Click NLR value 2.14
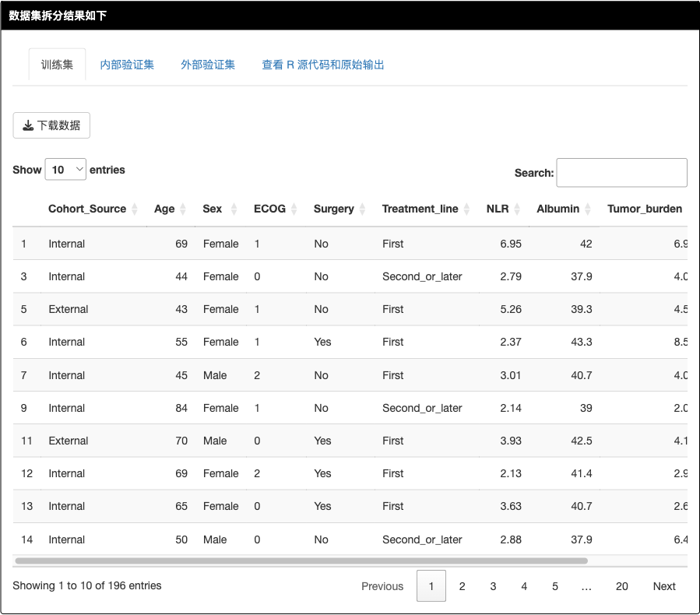This screenshot has height=615, width=700. [511, 408]
